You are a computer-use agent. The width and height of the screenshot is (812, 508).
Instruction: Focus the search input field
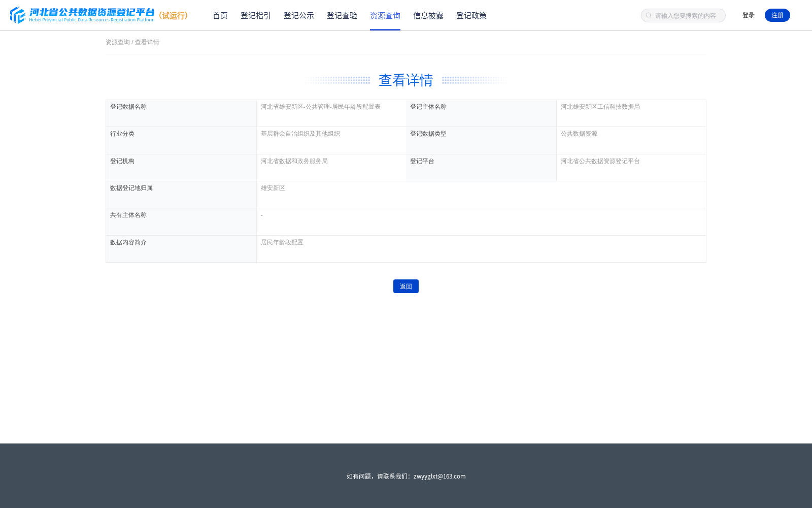click(683, 16)
